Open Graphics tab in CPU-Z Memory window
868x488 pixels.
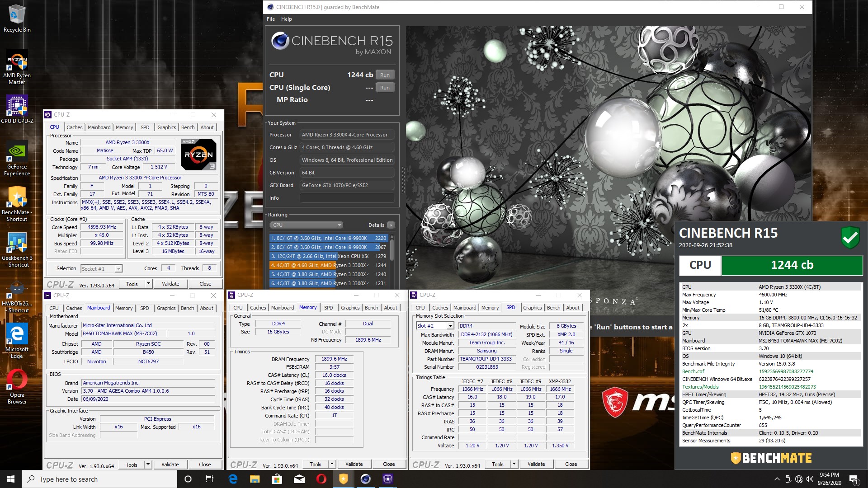tap(350, 308)
